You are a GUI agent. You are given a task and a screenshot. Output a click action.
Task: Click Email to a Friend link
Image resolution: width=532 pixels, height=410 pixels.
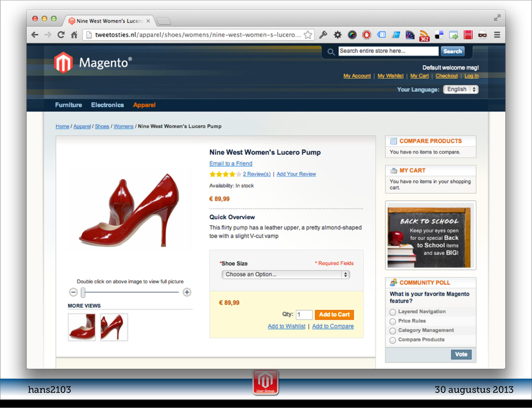(231, 164)
